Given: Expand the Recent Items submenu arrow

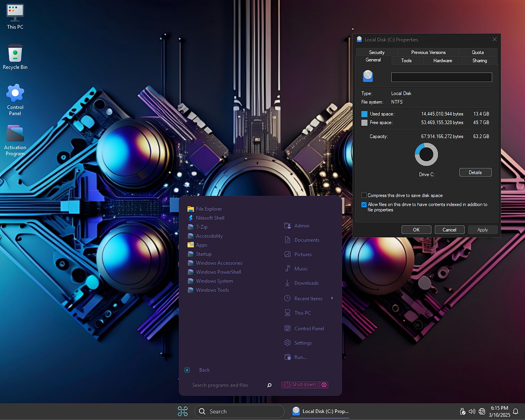Looking at the screenshot, I should point(332,298).
